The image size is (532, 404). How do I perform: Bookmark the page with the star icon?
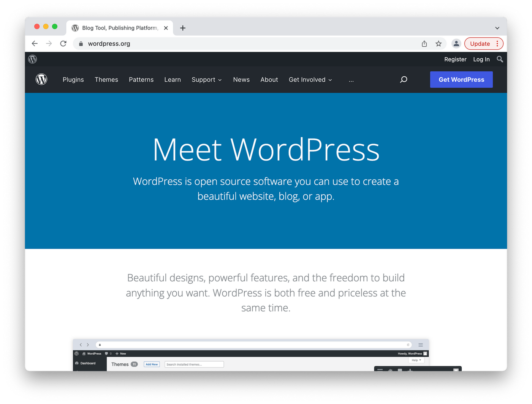pos(439,43)
